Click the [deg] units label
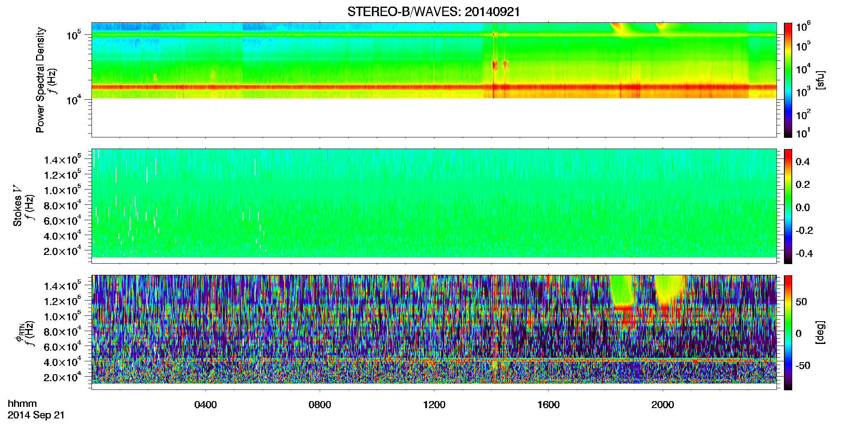Screen dimensions: 868x447 (820, 332)
